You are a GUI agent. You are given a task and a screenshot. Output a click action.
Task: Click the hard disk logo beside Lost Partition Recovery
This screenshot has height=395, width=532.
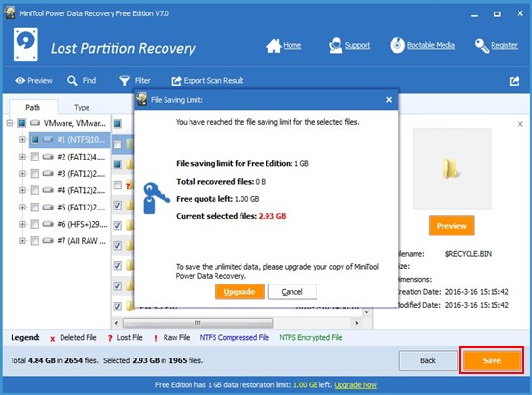26,44
